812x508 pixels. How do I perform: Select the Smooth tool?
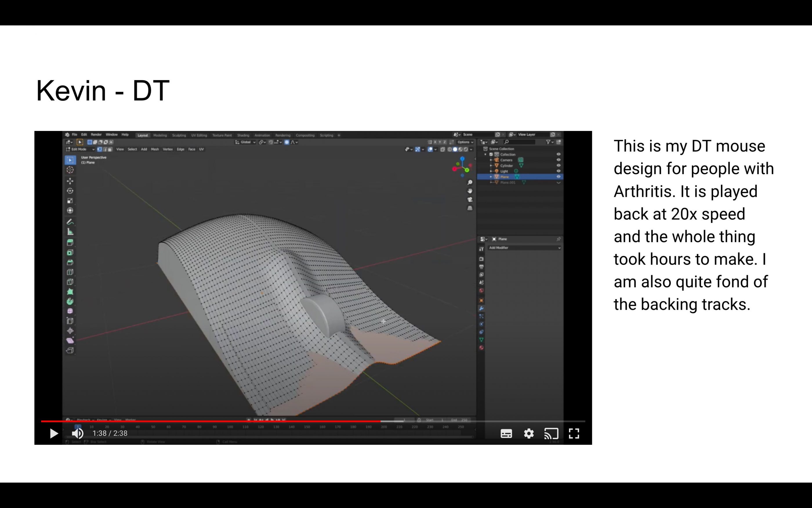click(70, 311)
